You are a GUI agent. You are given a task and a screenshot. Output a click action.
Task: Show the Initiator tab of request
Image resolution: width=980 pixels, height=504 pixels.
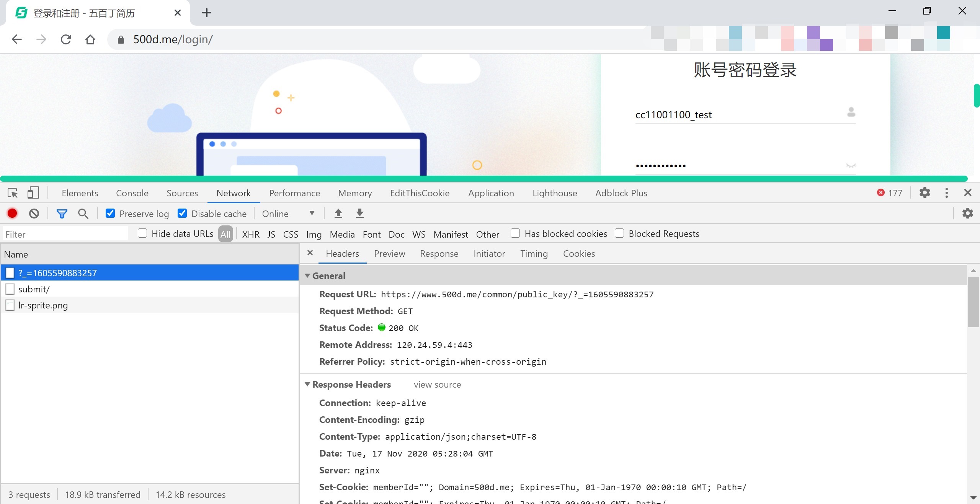click(x=489, y=253)
